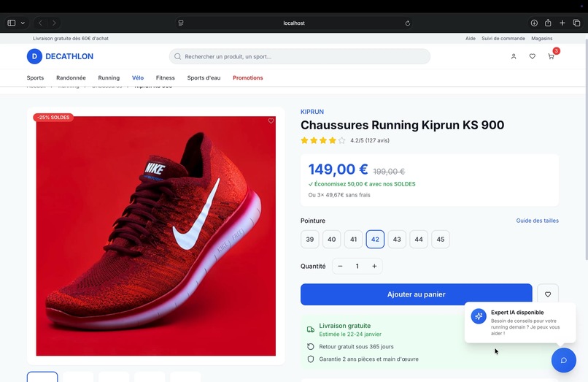Open the Sports d'eau menu

(x=204, y=77)
